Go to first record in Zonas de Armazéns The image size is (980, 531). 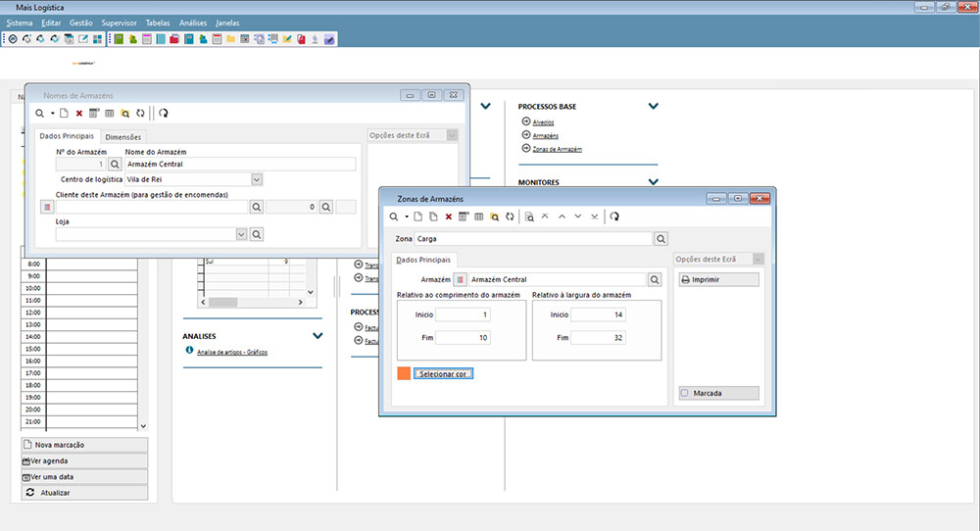[545, 217]
